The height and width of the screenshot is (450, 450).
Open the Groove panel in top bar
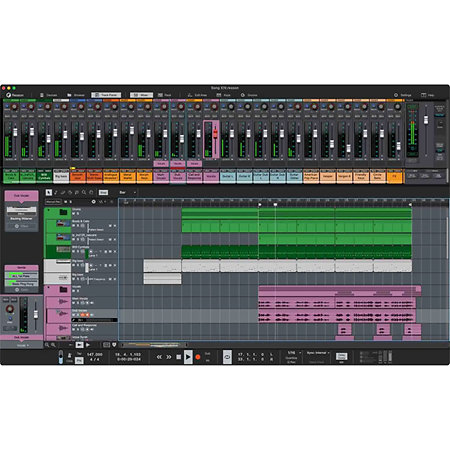[x=249, y=95]
